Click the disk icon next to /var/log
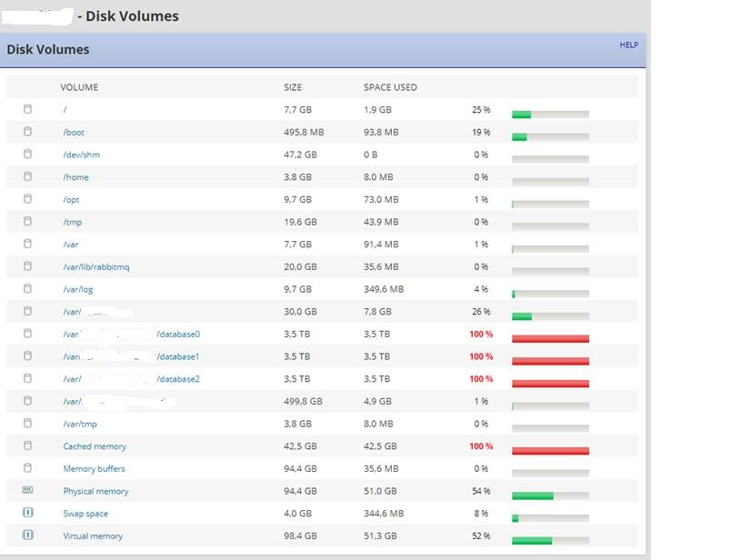The width and height of the screenshot is (750, 560). pyautogui.click(x=28, y=288)
